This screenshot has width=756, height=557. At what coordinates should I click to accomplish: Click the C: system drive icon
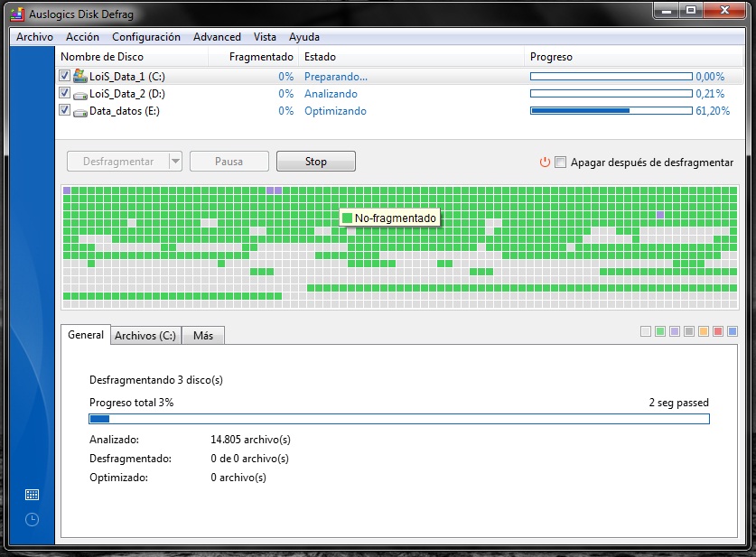79,76
